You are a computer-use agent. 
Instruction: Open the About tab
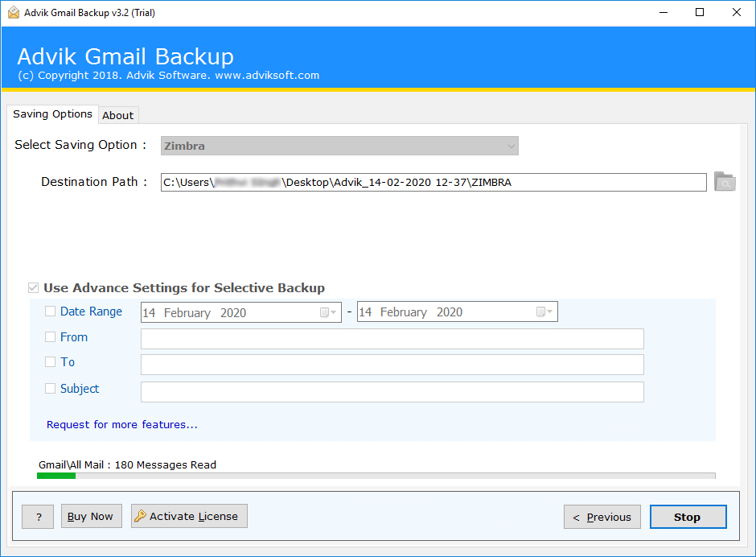pyautogui.click(x=118, y=115)
